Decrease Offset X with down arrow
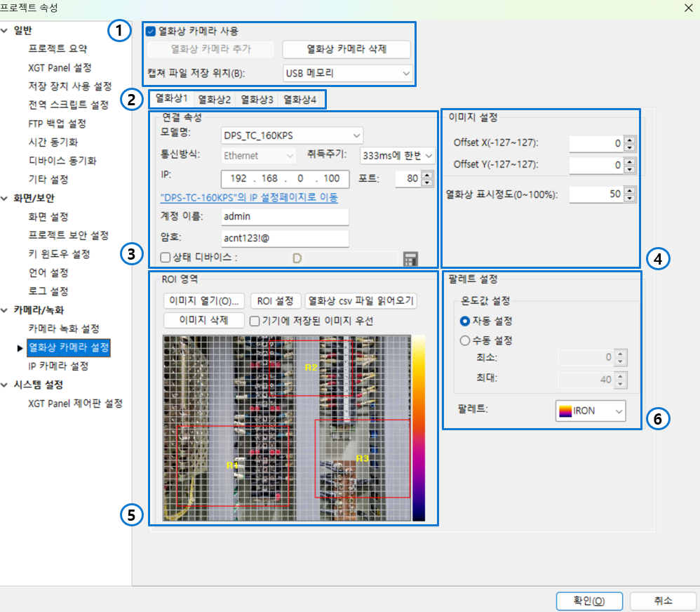This screenshot has height=612, width=700. (x=629, y=147)
